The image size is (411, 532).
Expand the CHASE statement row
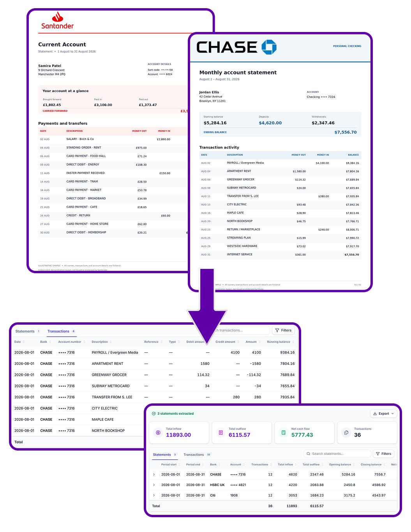point(154,474)
